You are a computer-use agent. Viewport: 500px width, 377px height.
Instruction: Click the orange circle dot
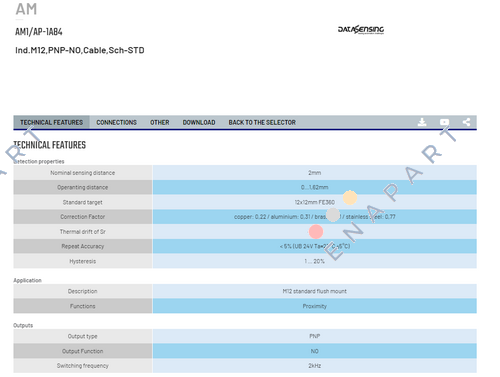[x=350, y=198]
